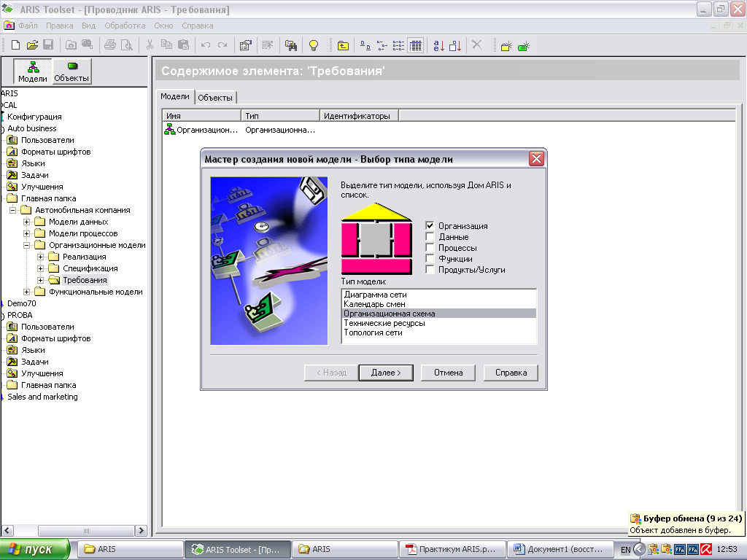Sort ascending by name icon
Screen dimensions: 747x560
[438, 45]
